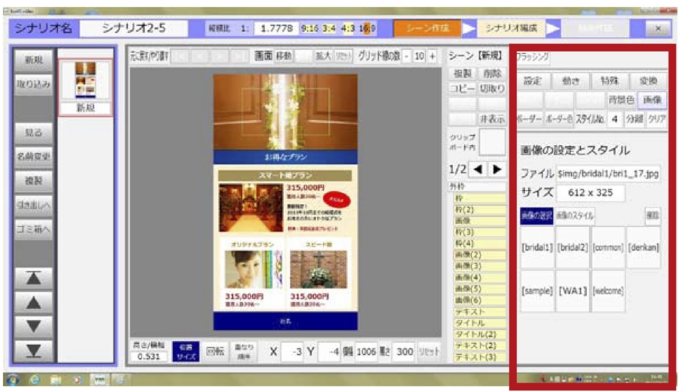
Task: Select the 4:3 aspect ratio option
Action: 348,29
